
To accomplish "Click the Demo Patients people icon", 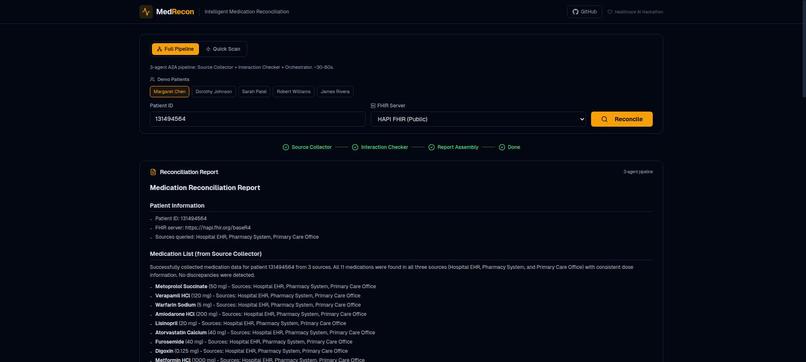I will 152,79.
